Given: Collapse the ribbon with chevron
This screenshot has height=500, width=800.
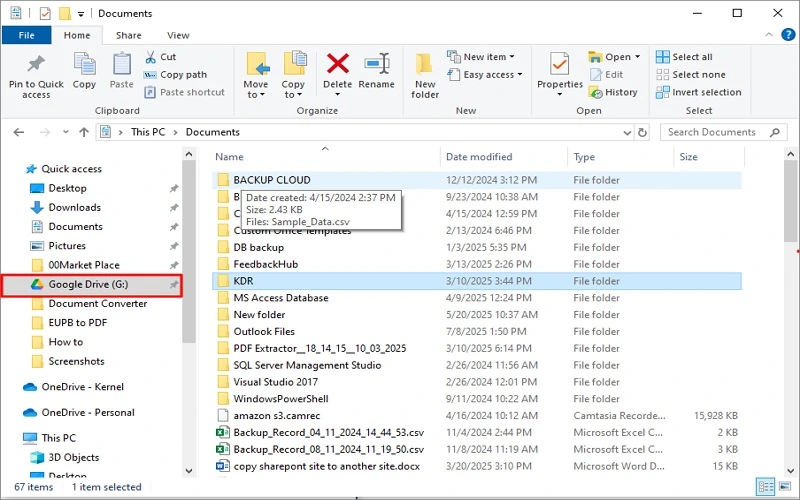Looking at the screenshot, I should coord(769,35).
